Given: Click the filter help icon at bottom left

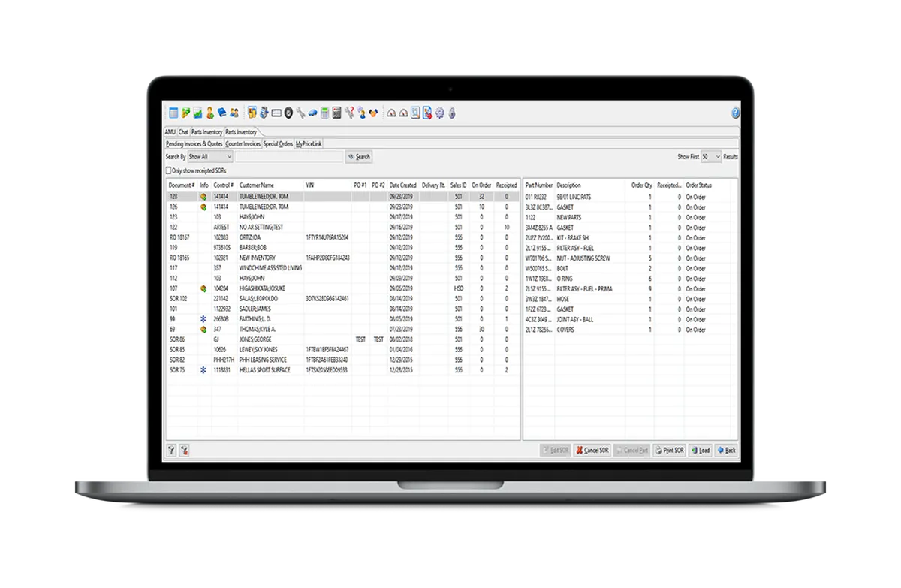Looking at the screenshot, I should point(172,451).
